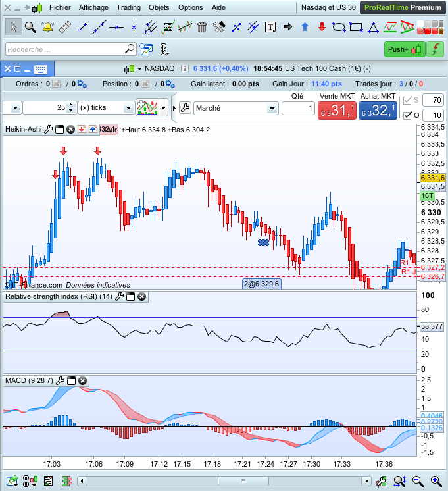Click the Vente MKT sell button
Screen dimensions: 448x491
[337, 111]
